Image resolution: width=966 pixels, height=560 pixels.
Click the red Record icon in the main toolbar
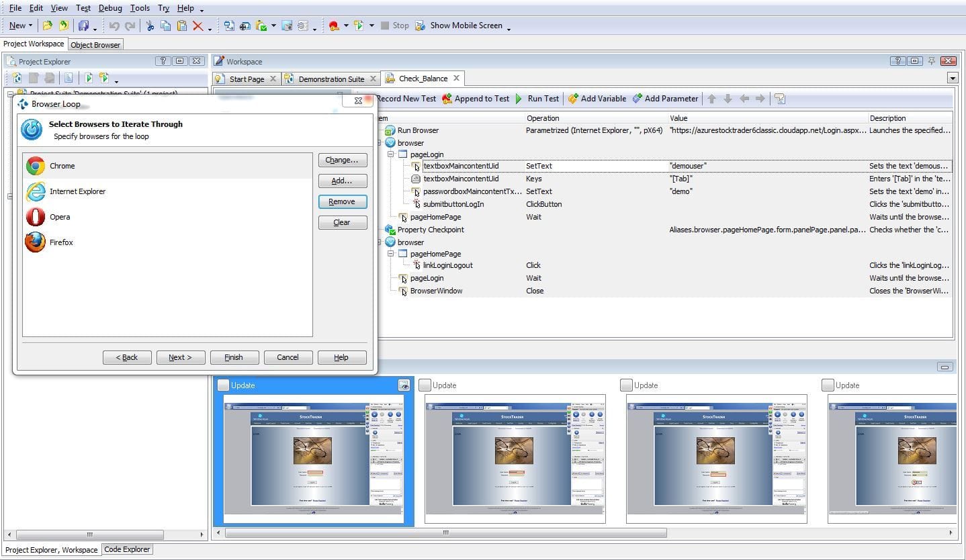[334, 26]
